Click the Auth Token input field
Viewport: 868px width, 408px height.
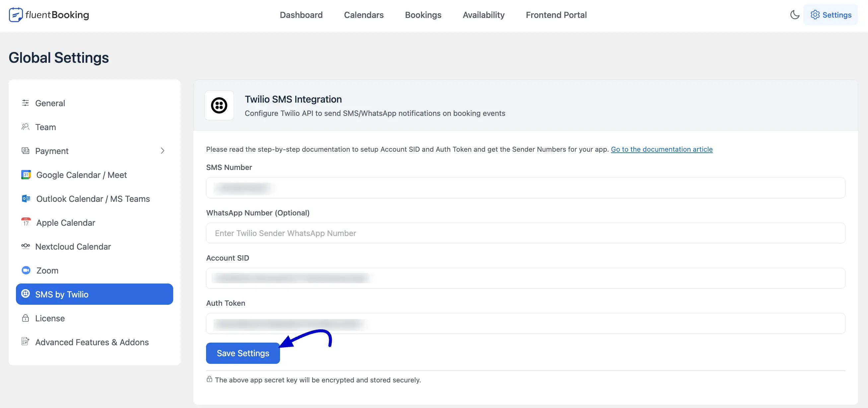click(525, 323)
